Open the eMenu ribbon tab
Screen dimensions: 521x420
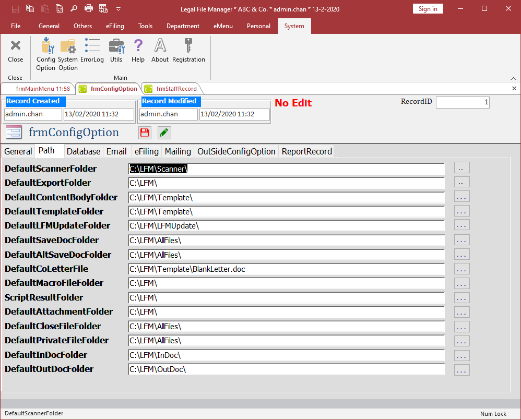[223, 26]
